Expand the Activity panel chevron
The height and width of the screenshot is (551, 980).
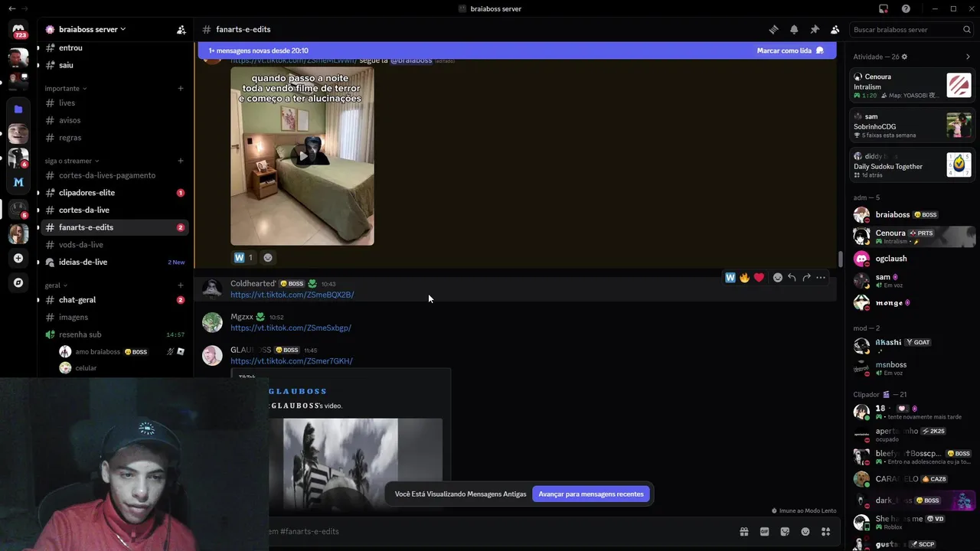(968, 57)
